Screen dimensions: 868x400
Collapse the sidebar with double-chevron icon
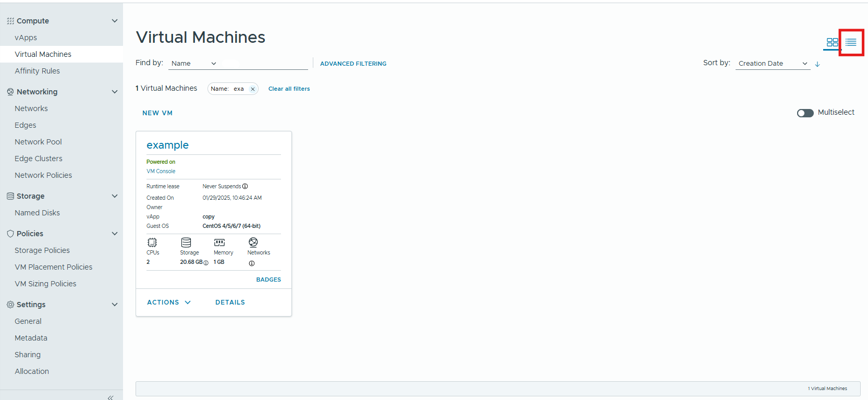tap(110, 397)
